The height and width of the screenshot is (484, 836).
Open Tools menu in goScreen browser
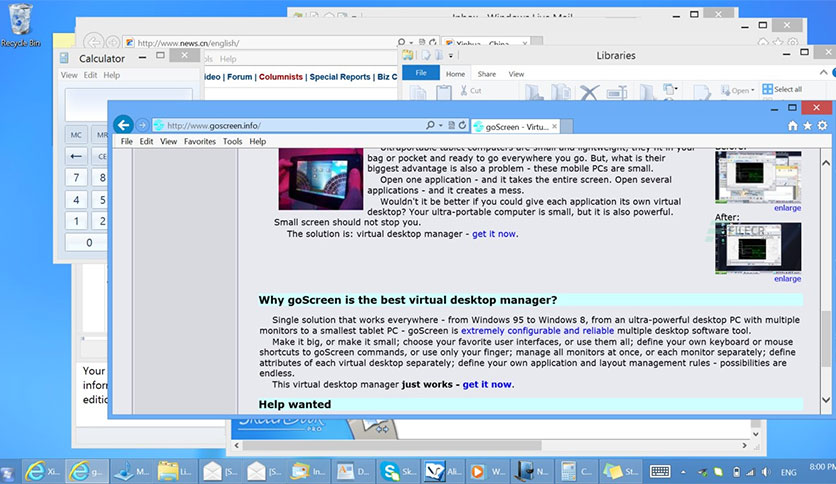click(232, 141)
